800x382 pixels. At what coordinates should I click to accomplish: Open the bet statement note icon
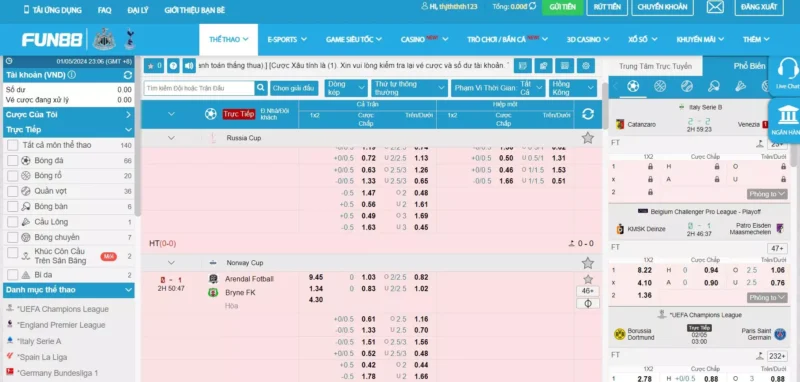click(522, 66)
